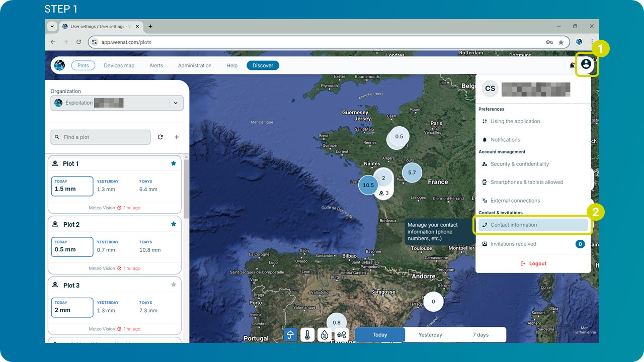Reload the browser page
Image resolution: width=644 pixels, height=362 pixels.
[x=78, y=42]
